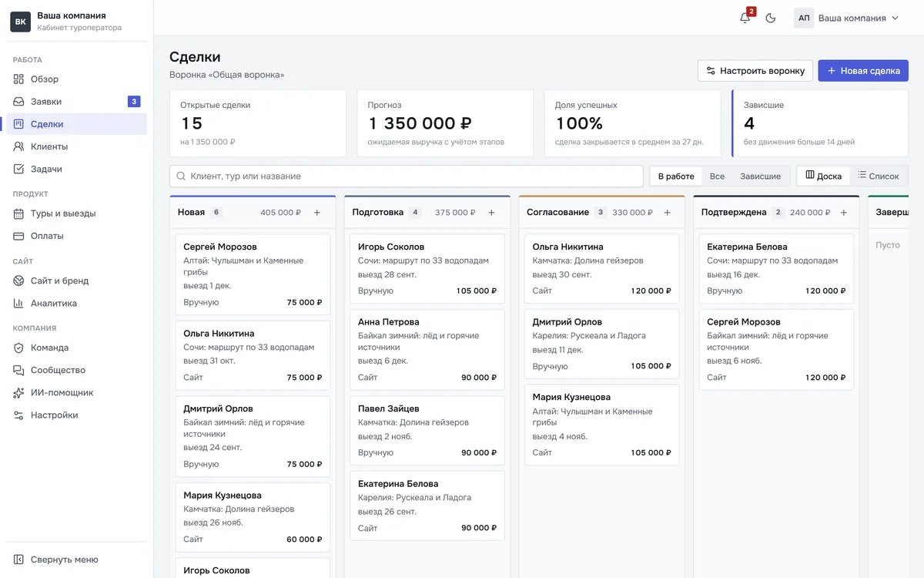Open Аналитика in the sidebar
The width and height of the screenshot is (924, 578).
76,303
